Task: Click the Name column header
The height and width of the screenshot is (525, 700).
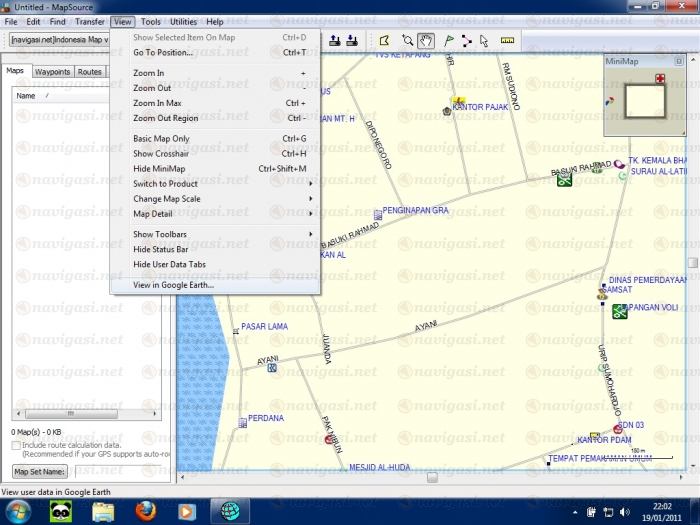Action: click(x=26, y=96)
